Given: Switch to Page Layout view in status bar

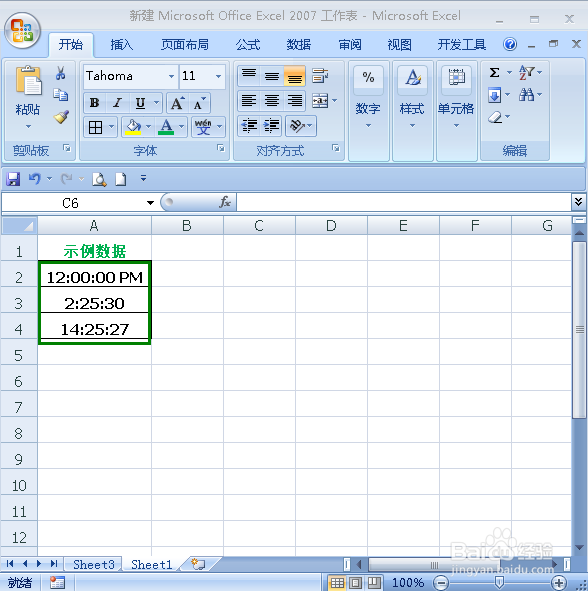Looking at the screenshot, I should [355, 583].
